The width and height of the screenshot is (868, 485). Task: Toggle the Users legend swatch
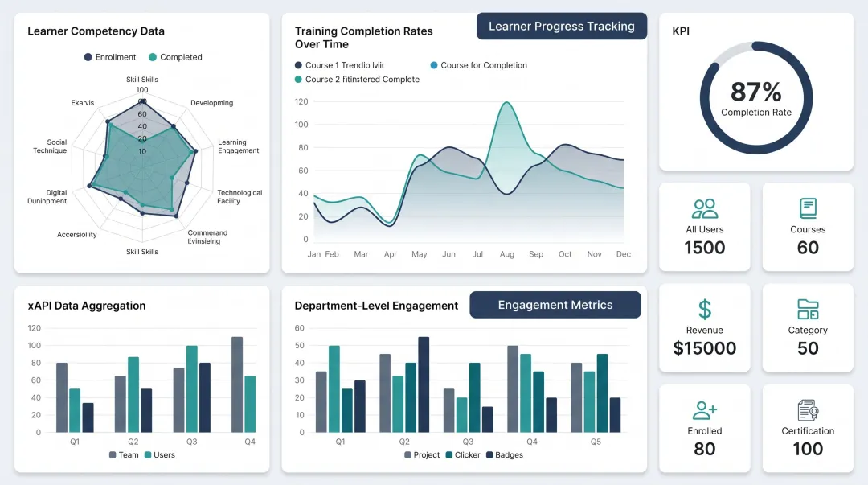tap(148, 455)
